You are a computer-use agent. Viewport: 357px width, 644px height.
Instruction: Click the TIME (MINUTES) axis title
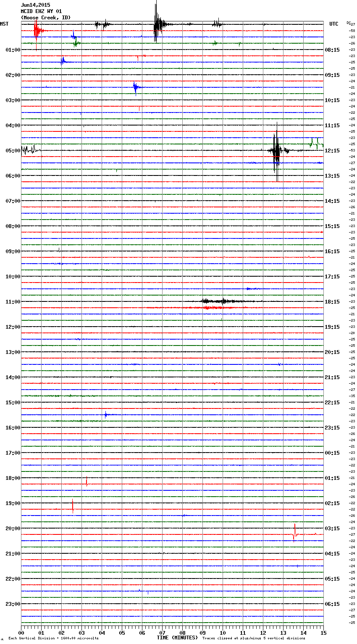click(177, 638)
